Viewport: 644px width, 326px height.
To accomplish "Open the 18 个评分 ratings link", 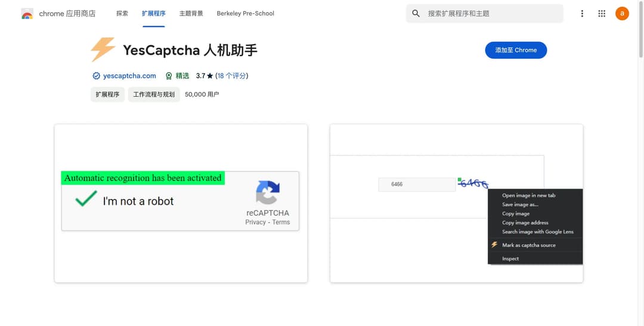I will [232, 76].
